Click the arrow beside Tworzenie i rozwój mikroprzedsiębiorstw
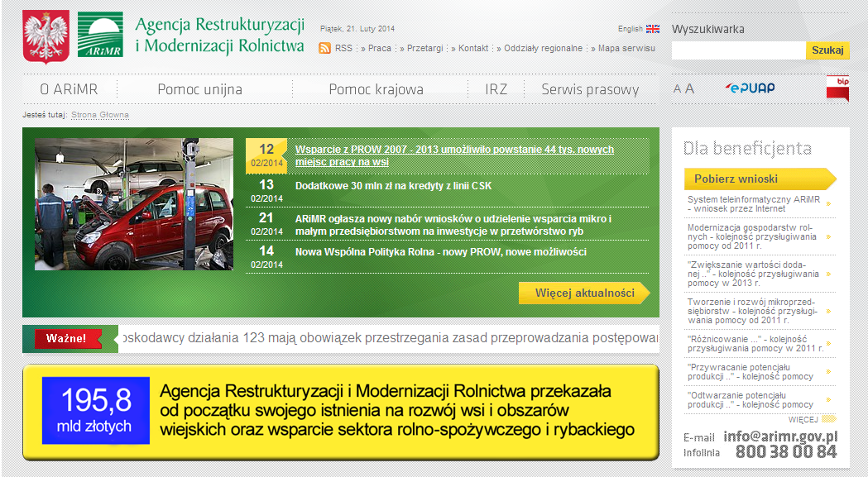The height and width of the screenshot is (477, 868). pos(829,311)
